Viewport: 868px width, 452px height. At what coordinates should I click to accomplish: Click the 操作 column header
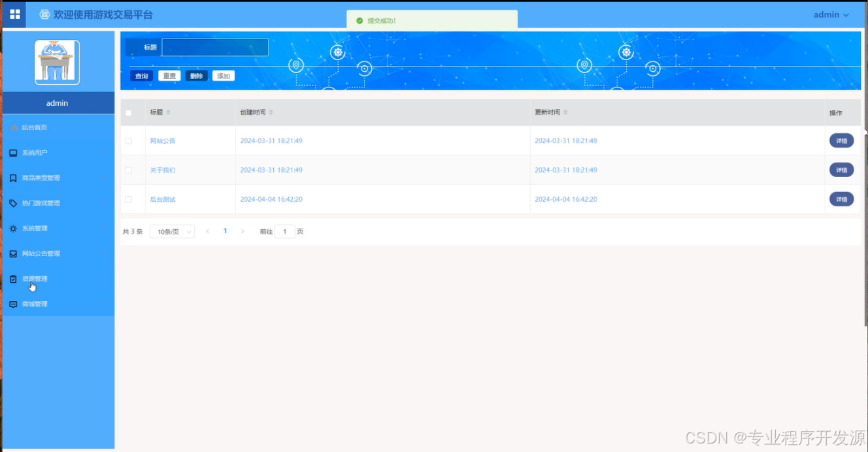click(x=836, y=113)
